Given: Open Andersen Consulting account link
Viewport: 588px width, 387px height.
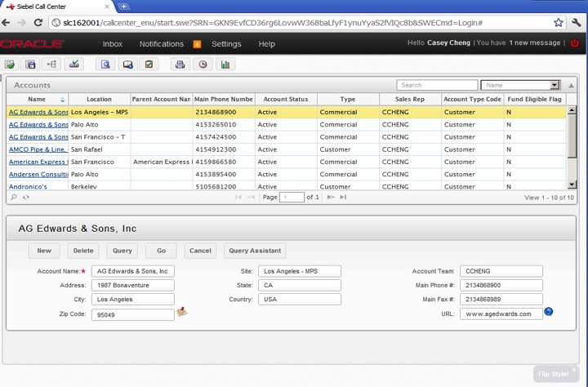Looking at the screenshot, I should pyautogui.click(x=38, y=174).
